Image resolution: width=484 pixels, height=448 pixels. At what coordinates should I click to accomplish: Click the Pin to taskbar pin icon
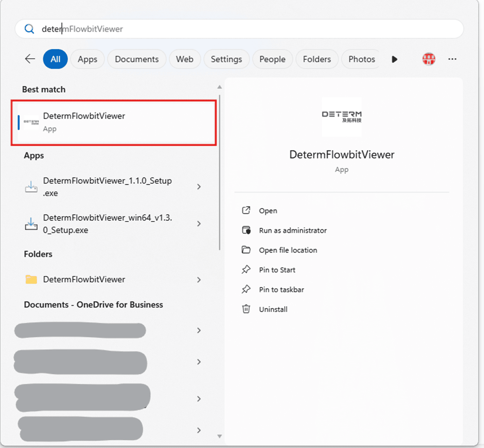coord(246,289)
